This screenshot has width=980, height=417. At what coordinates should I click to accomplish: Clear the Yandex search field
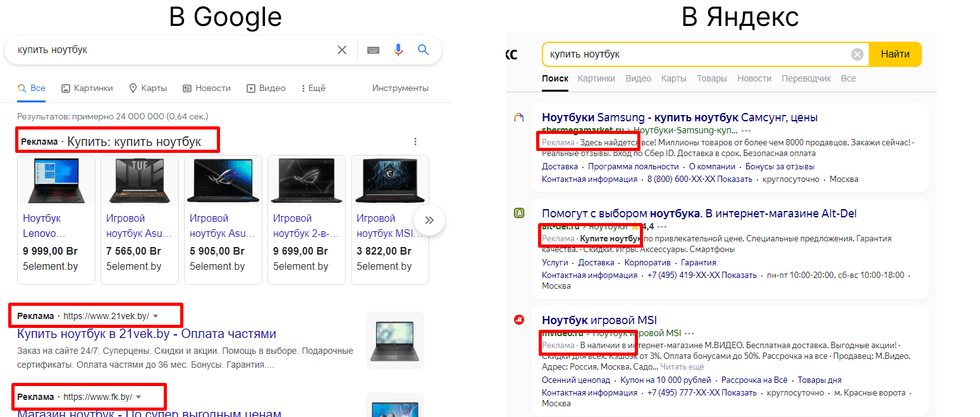point(857,54)
